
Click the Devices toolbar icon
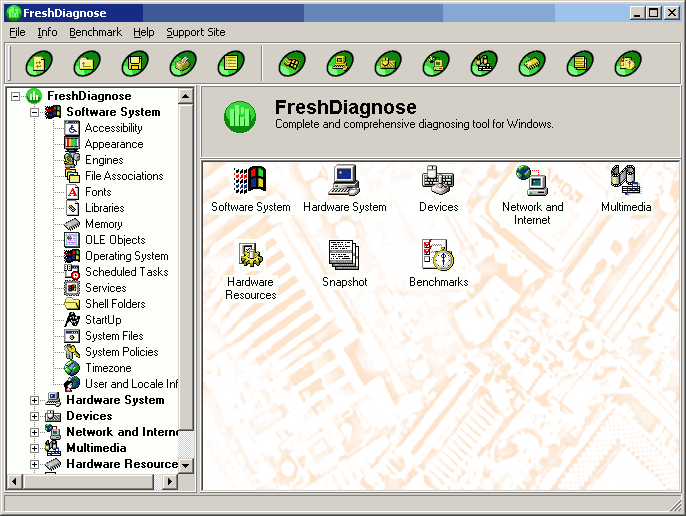pos(388,63)
